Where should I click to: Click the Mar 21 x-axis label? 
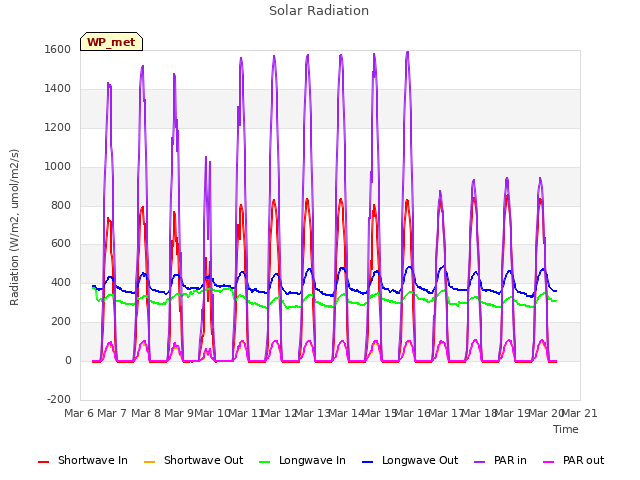[580, 413]
